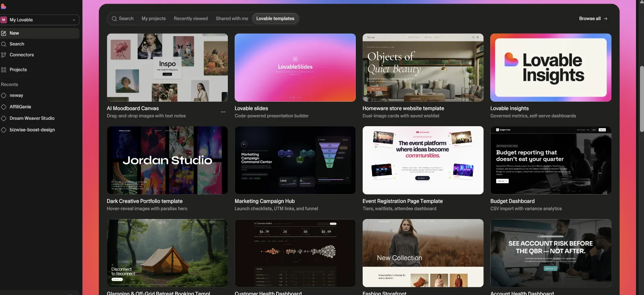Screen dimensions: 644x295
Task: Click the Dark Creative Portfolio template title
Action: pos(144,201)
